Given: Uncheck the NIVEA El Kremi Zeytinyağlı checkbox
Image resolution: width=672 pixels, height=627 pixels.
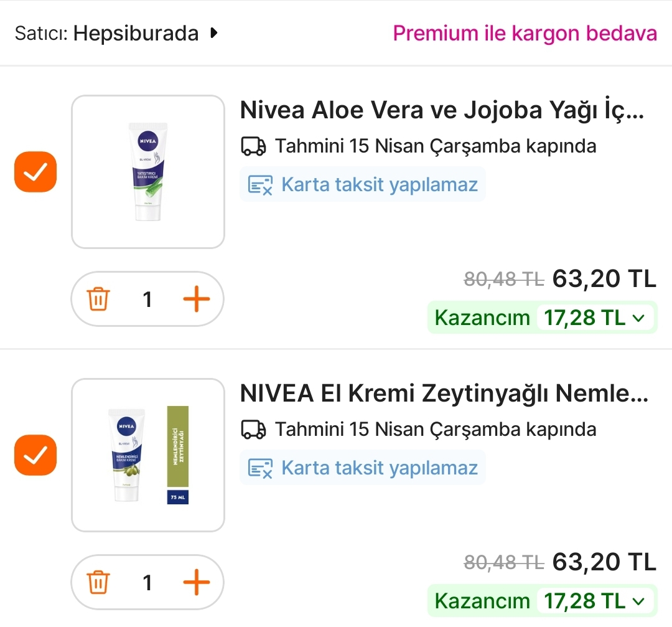Looking at the screenshot, I should click(x=35, y=455).
